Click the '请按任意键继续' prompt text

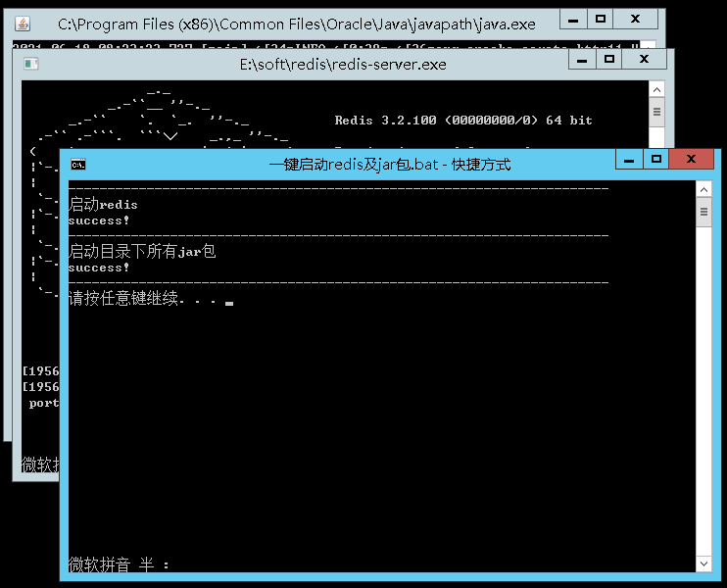coord(122,298)
